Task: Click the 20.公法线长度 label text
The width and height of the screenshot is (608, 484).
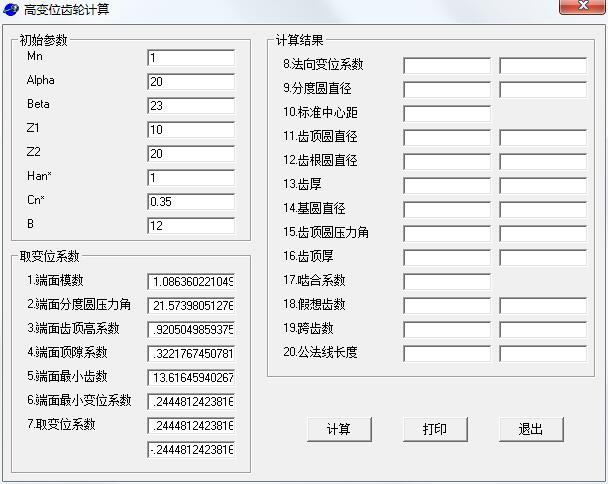Action: (320, 352)
